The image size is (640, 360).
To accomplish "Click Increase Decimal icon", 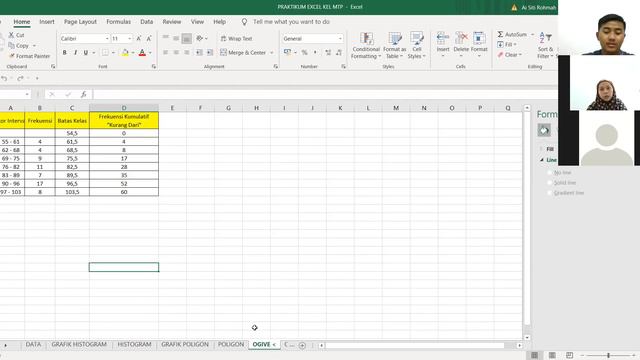I will 328,53.
